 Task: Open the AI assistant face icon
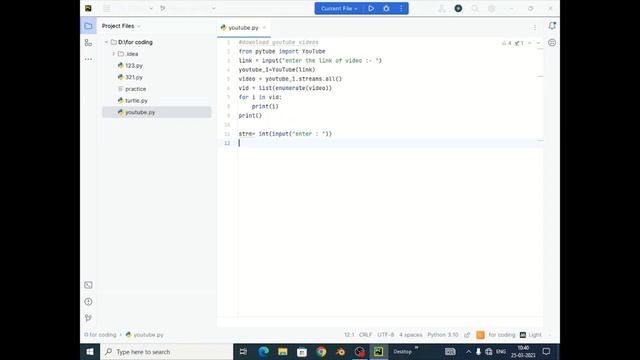pos(552,42)
